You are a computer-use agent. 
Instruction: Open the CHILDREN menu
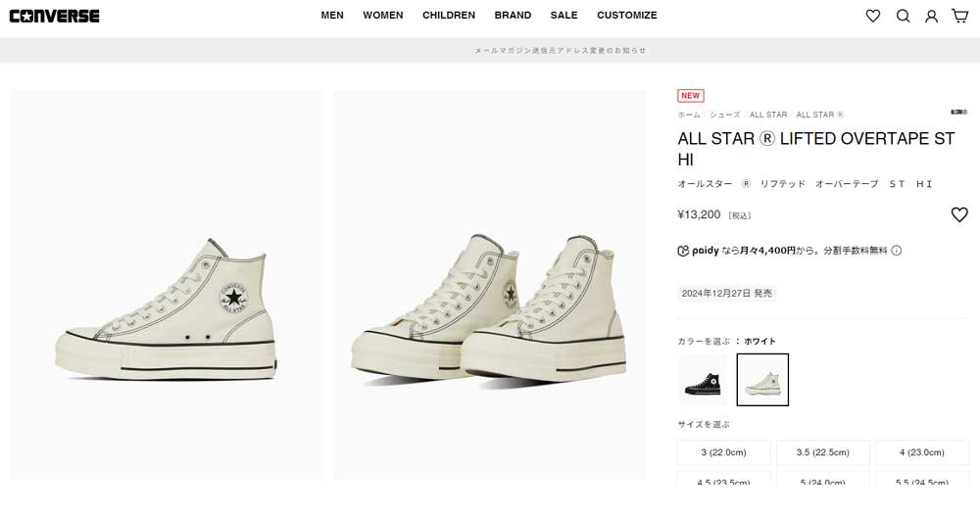tap(449, 16)
